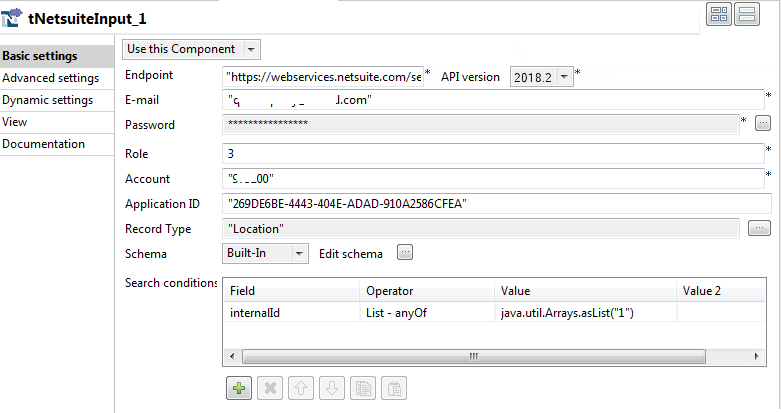Click the Field column header
The width and height of the screenshot is (781, 413).
click(x=291, y=290)
